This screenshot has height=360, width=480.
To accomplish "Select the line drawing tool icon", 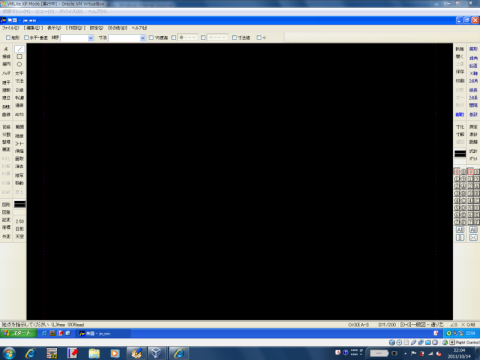I will tap(19, 49).
